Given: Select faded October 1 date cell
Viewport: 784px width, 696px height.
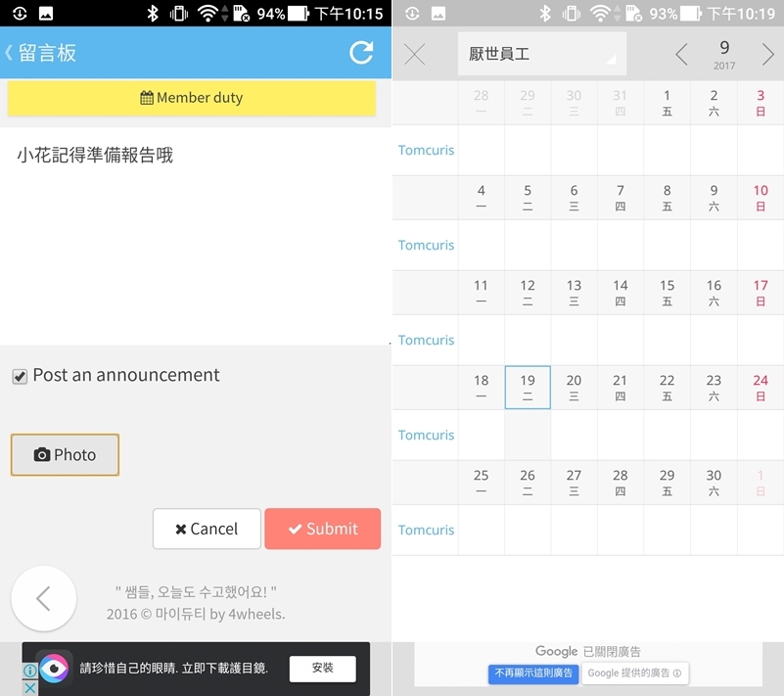Looking at the screenshot, I should (761, 482).
